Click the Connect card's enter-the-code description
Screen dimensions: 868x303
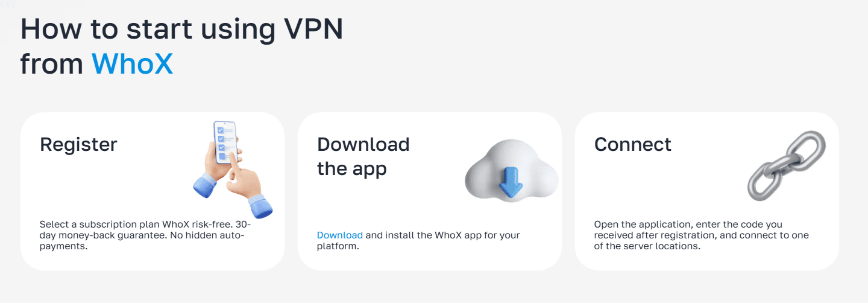pos(702,235)
